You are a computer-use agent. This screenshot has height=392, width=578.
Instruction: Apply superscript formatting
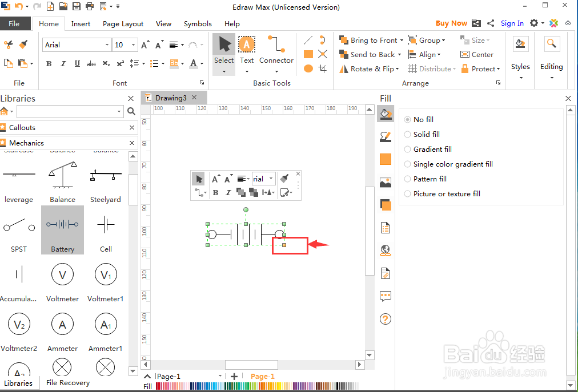coord(120,64)
